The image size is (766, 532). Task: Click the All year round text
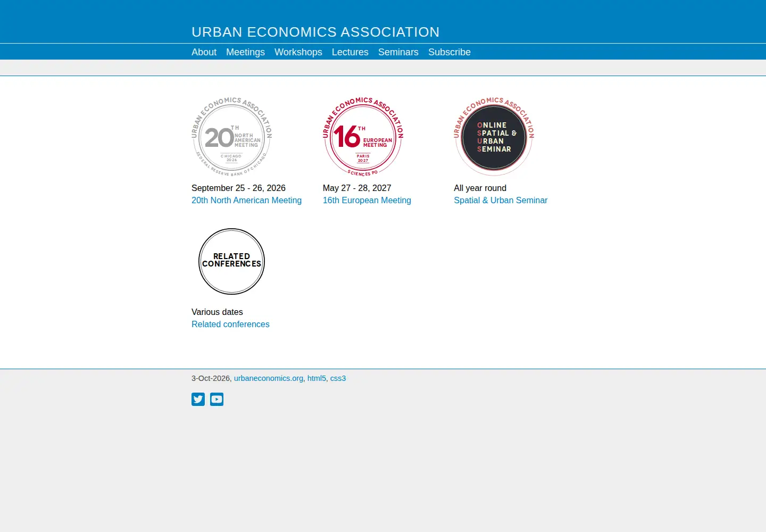click(x=480, y=188)
